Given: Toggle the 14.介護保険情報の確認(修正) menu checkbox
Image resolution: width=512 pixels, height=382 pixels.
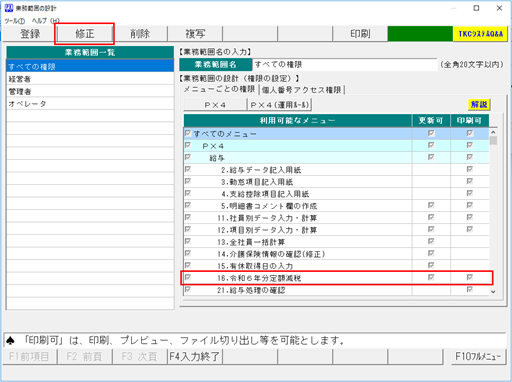Looking at the screenshot, I should tap(188, 253).
